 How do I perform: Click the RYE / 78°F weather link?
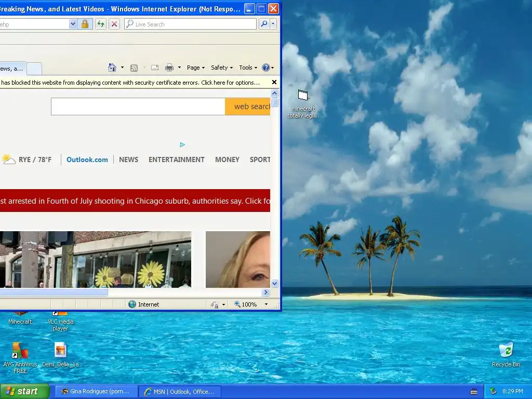click(27, 159)
